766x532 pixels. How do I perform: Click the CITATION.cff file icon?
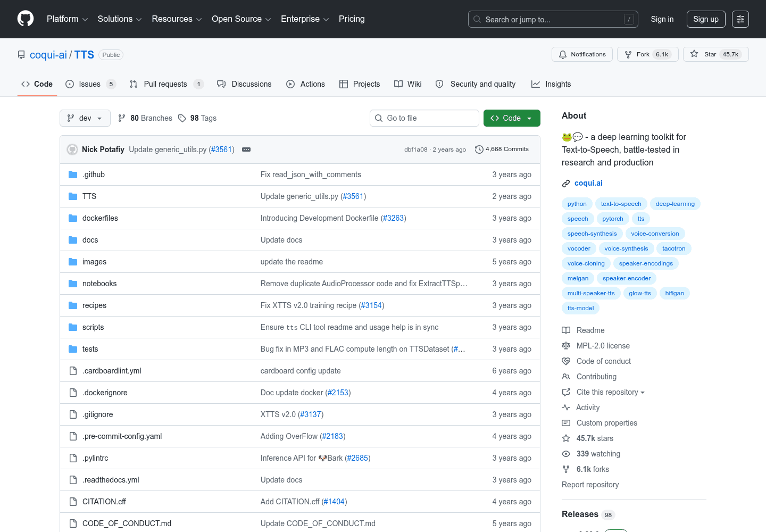point(73,502)
